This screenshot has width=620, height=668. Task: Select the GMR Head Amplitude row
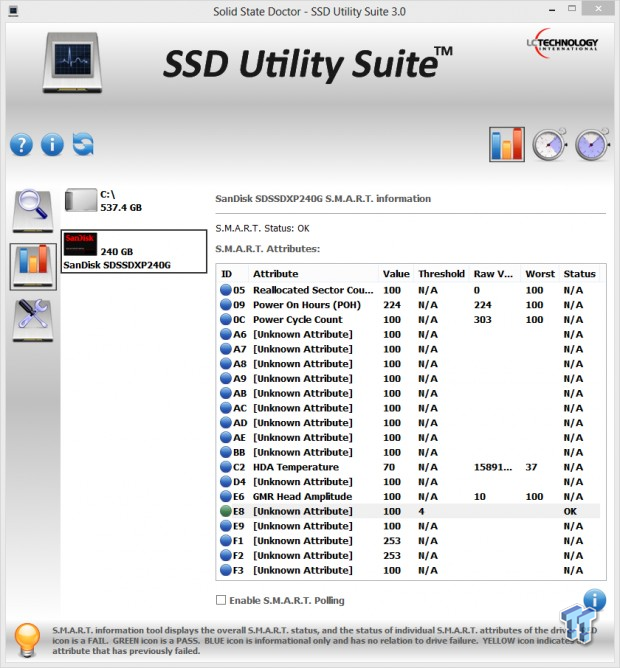click(409, 497)
